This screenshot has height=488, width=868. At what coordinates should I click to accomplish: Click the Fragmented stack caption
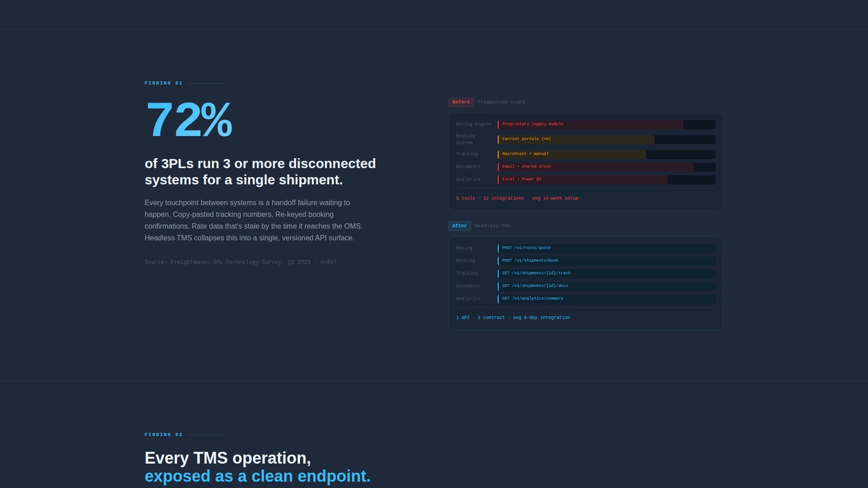pos(501,102)
